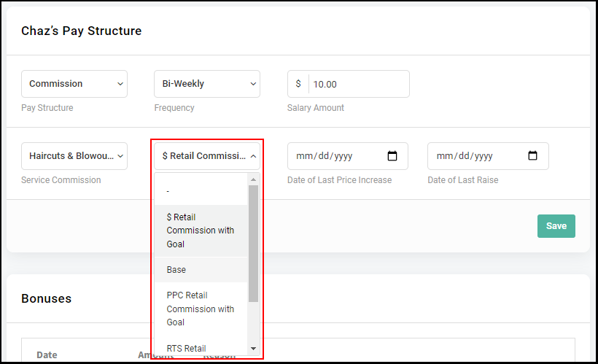Open the Pay Structure Commission dropdown
The height and width of the screenshot is (364, 598).
point(74,84)
